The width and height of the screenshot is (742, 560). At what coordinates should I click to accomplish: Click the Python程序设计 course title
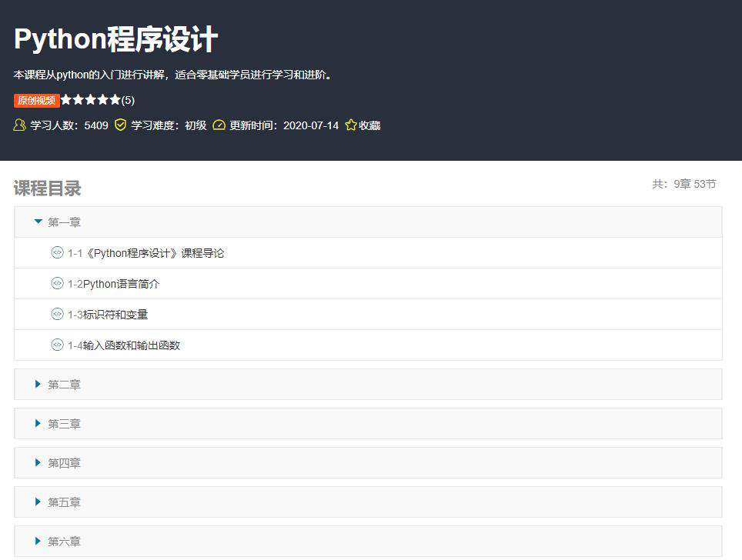pyautogui.click(x=116, y=38)
